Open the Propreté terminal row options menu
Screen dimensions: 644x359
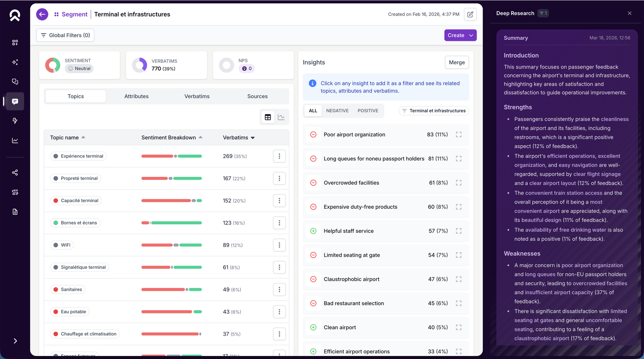click(x=279, y=178)
